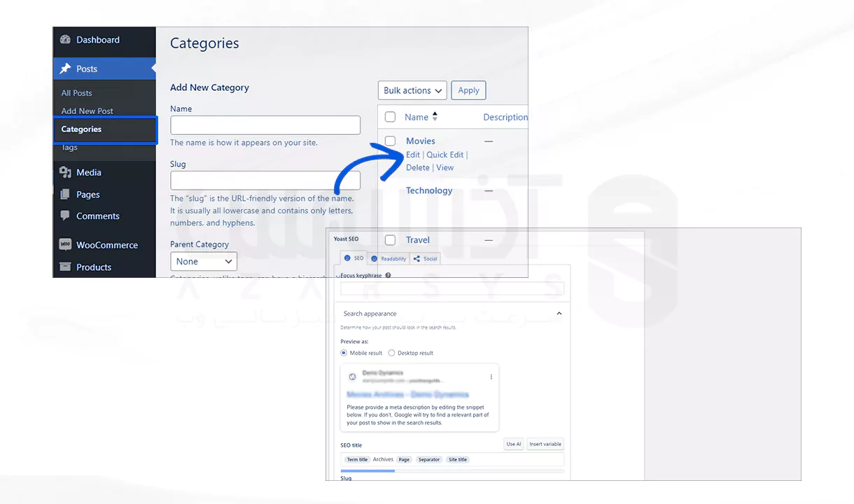The image size is (854, 504).
Task: Collapse the Search appearance section
Action: pyautogui.click(x=559, y=314)
